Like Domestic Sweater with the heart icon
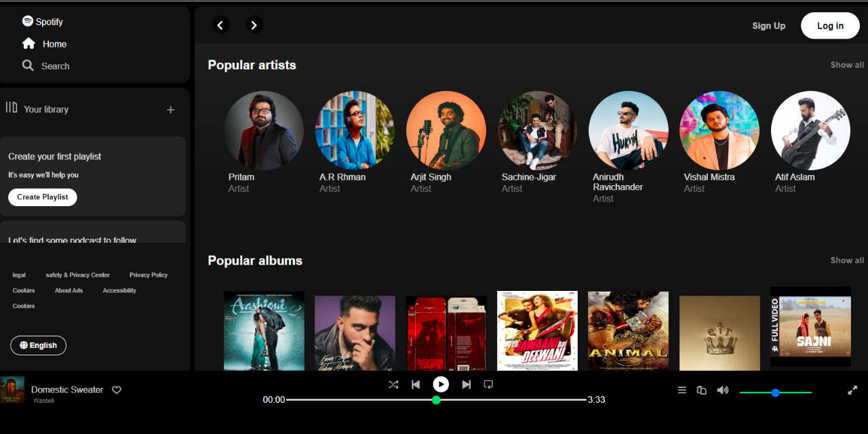This screenshot has width=868, height=434. point(117,390)
